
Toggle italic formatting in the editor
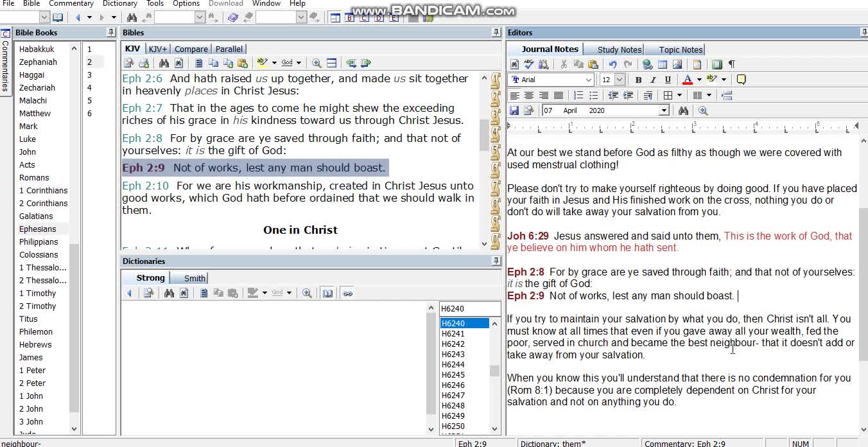(653, 80)
